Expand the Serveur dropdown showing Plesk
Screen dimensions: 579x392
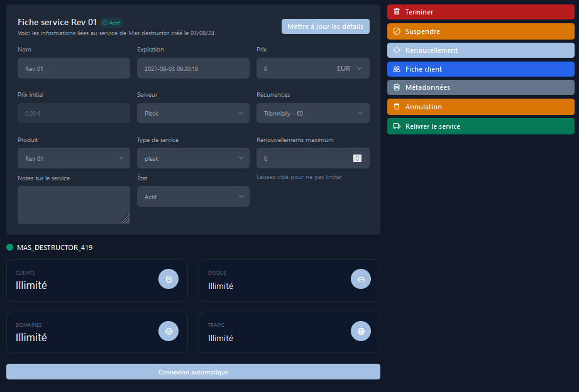[x=193, y=113]
